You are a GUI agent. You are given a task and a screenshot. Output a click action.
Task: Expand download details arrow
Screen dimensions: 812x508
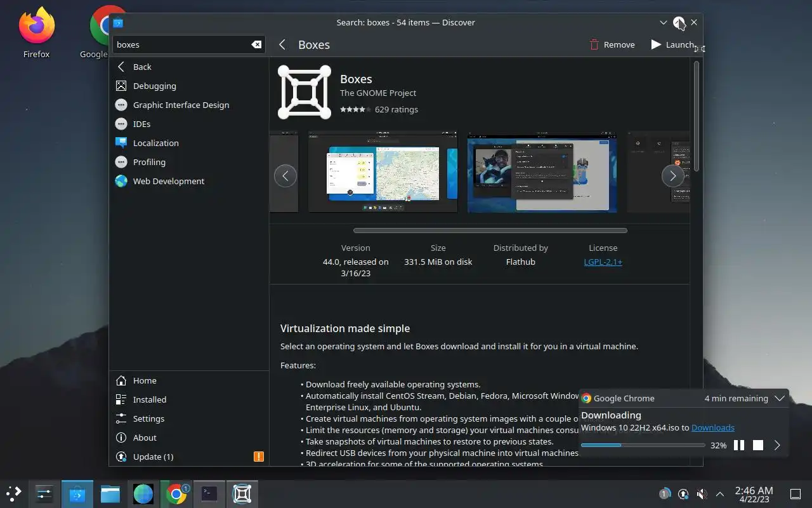point(777,445)
